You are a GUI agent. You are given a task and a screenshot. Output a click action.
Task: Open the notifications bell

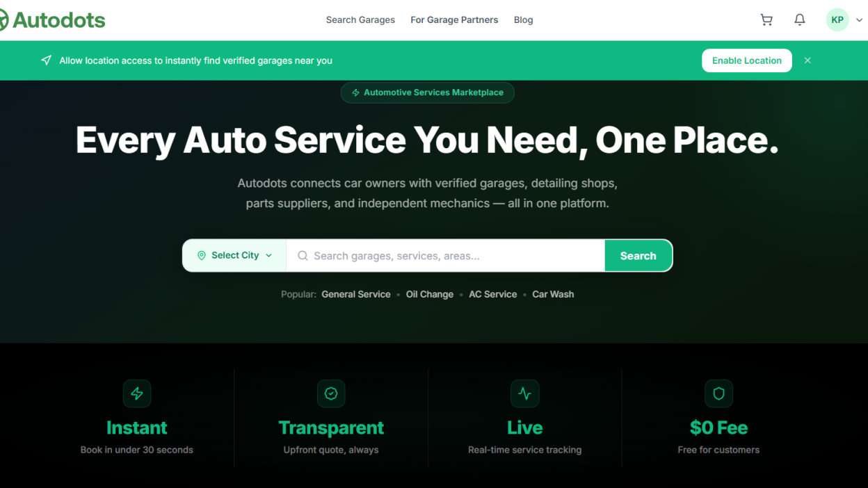tap(799, 19)
